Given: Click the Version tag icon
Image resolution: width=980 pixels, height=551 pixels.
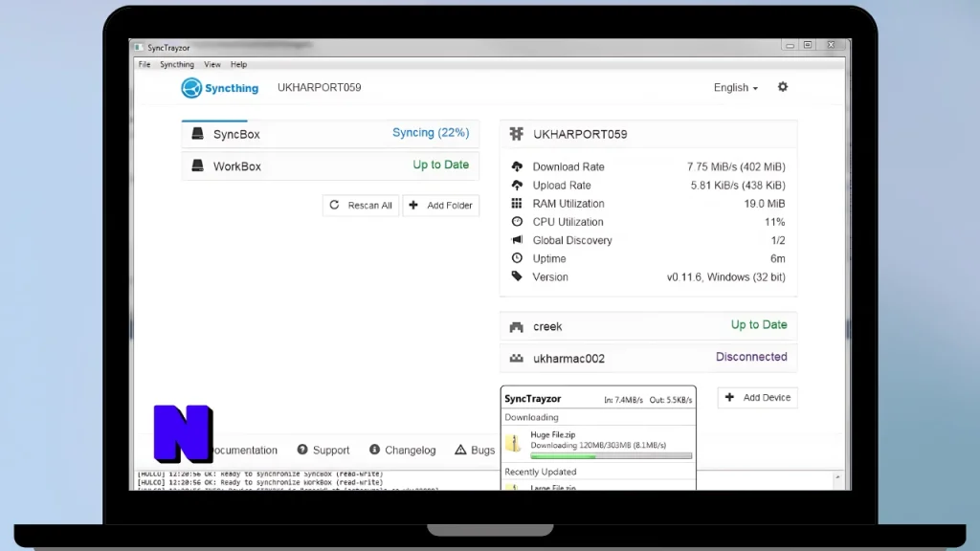Looking at the screenshot, I should pos(517,276).
